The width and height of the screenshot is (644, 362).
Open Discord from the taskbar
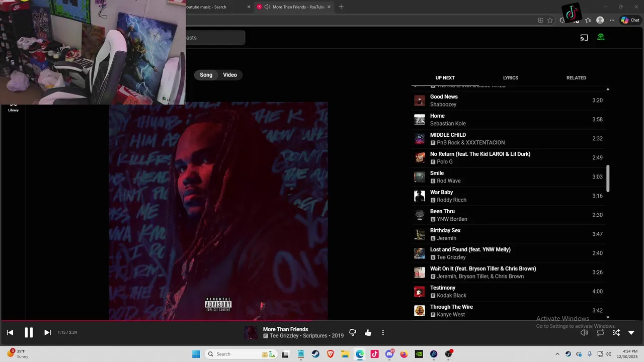coord(389,354)
